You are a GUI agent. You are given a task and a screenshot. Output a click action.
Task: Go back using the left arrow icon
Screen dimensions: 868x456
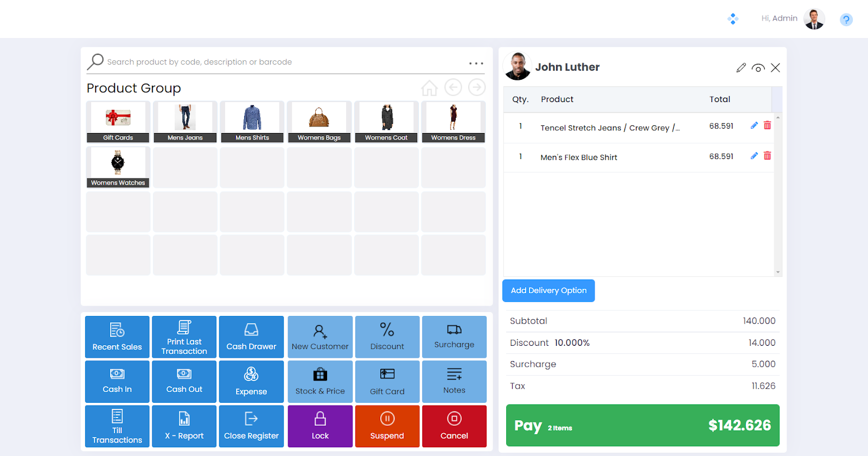tap(453, 87)
